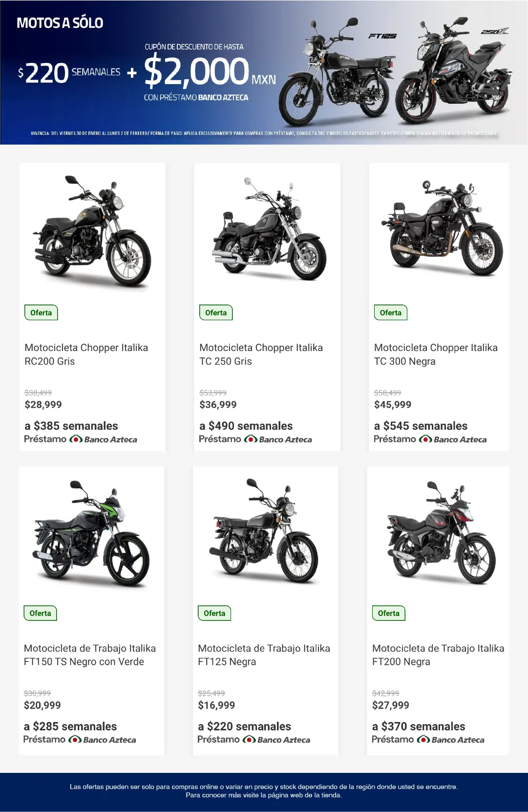Open Motocicleta Chopper Italika TC 250 Gris title
Screen dimensions: 528x812
261,354
